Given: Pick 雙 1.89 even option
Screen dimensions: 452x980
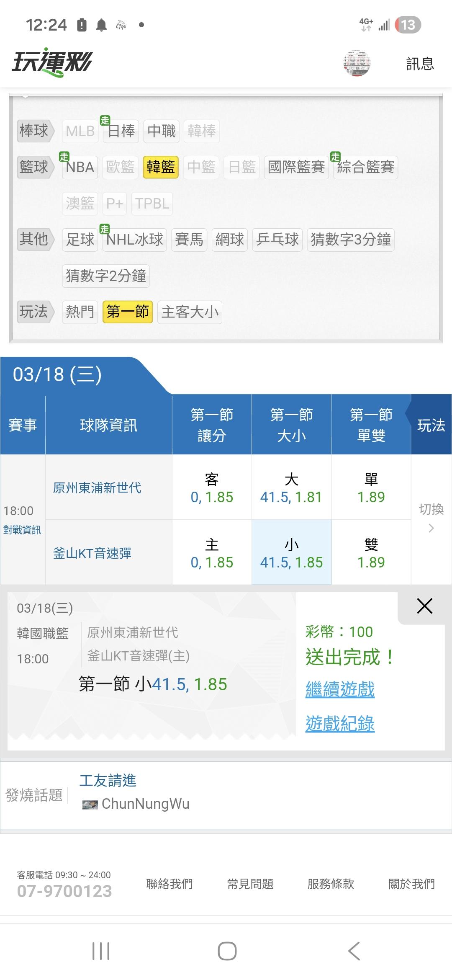Looking at the screenshot, I should click(371, 553).
